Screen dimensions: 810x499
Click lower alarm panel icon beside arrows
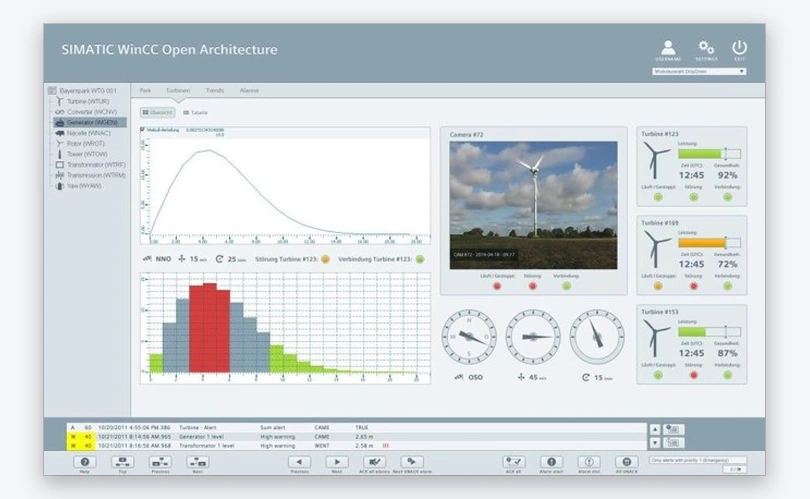coord(674,442)
